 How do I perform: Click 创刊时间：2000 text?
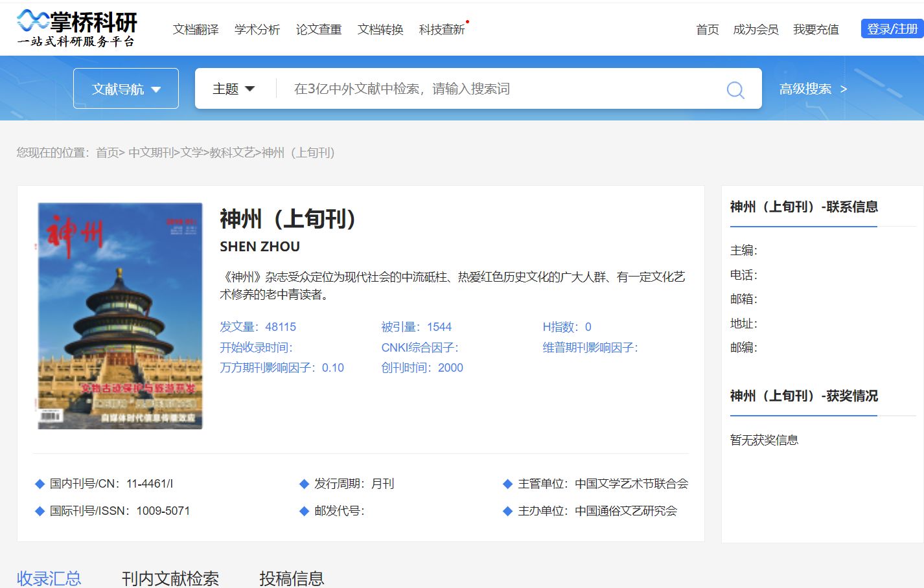[422, 368]
